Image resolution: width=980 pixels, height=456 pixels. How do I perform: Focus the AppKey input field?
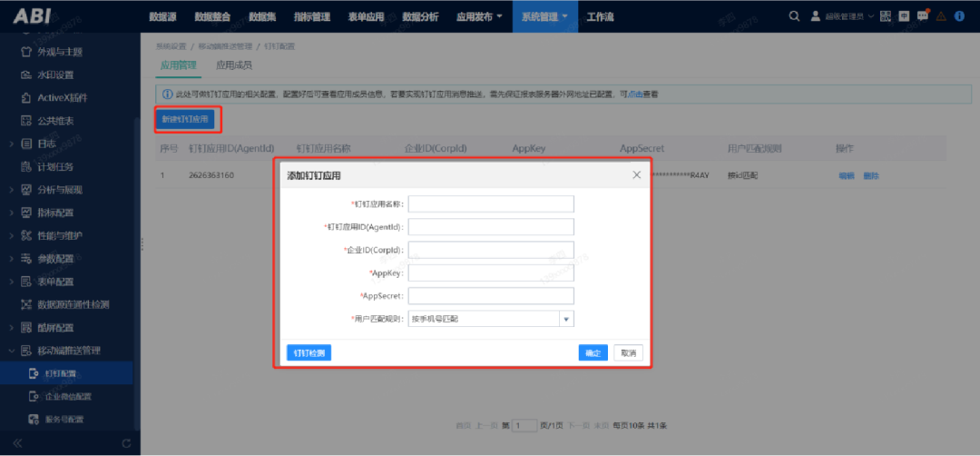point(491,273)
